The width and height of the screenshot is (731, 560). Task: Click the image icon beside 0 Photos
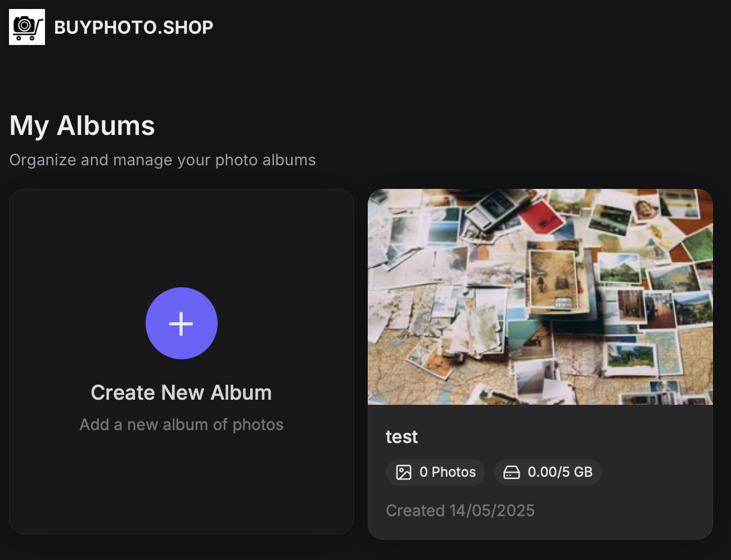coord(404,472)
